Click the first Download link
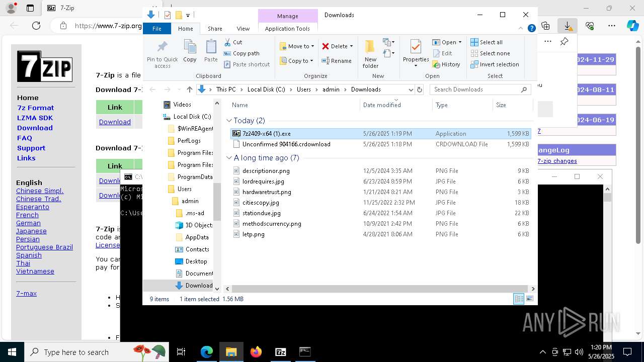644x362 pixels. [115, 122]
